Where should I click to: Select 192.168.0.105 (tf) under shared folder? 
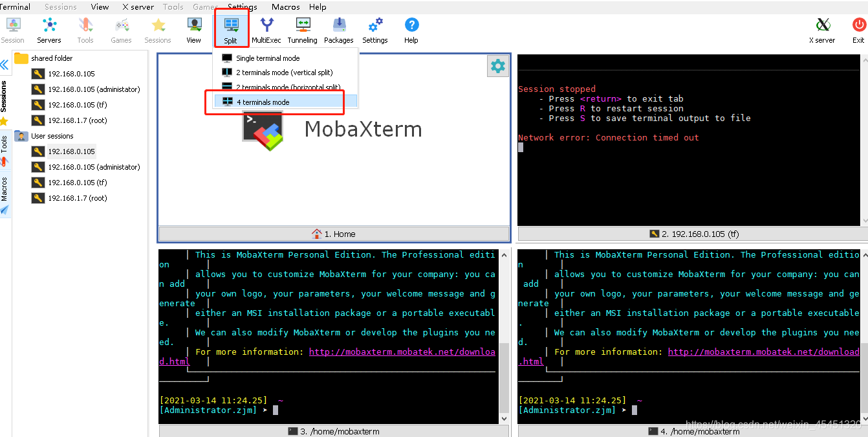[78, 105]
